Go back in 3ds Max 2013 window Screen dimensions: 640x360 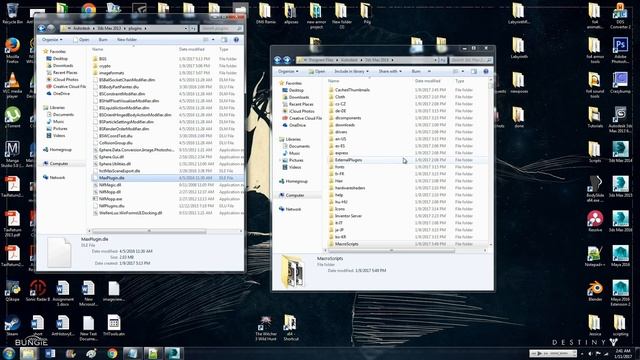pyautogui.click(x=278, y=60)
